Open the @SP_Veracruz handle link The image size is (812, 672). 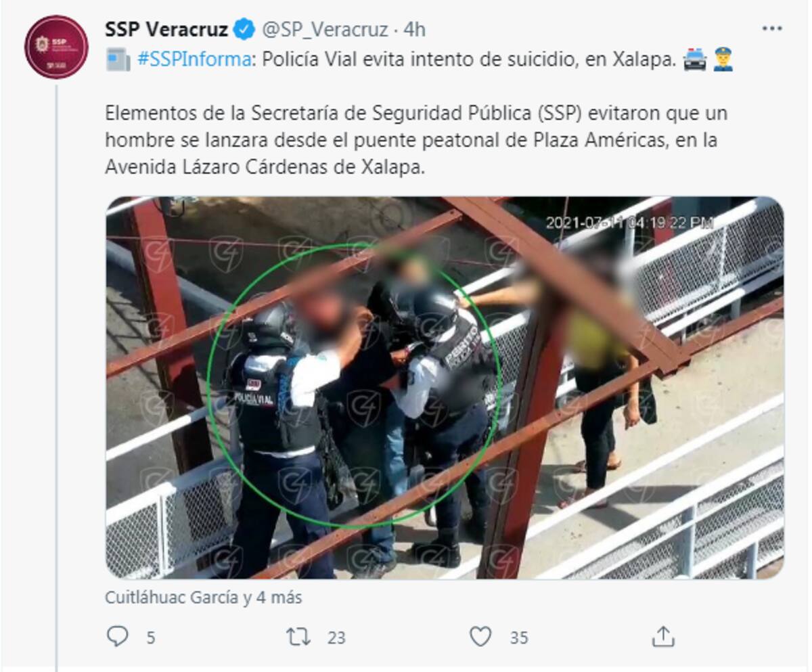[325, 30]
